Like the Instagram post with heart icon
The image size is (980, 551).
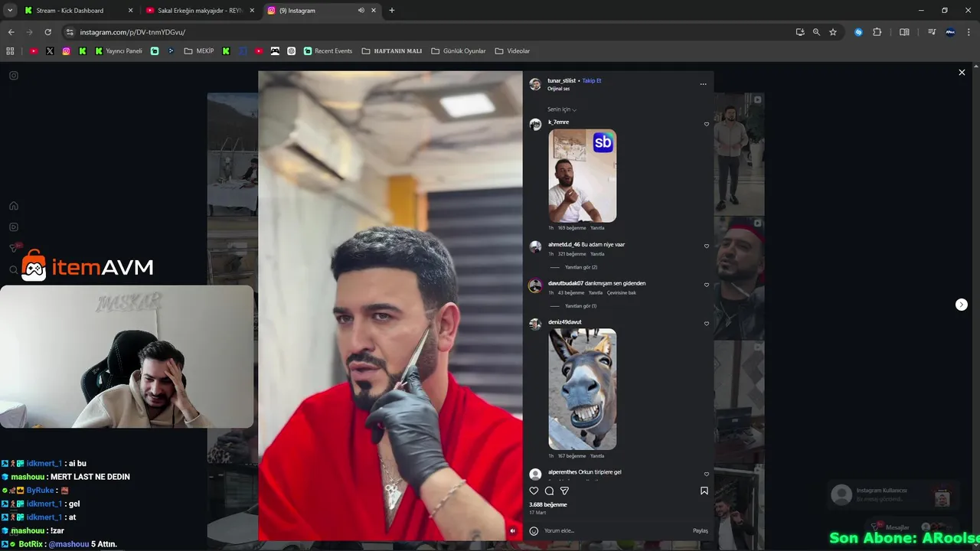tap(534, 491)
